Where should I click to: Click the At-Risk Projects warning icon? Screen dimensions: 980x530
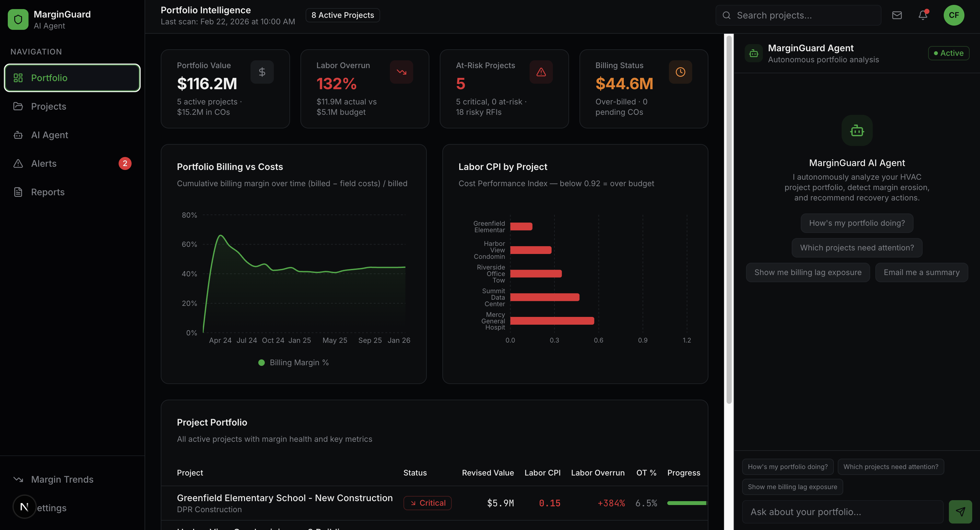pyautogui.click(x=541, y=72)
